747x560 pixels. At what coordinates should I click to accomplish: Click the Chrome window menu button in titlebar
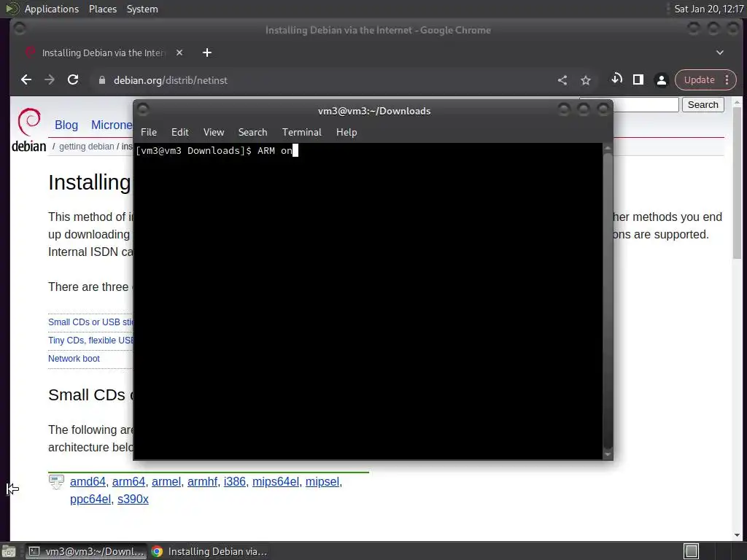[20, 29]
